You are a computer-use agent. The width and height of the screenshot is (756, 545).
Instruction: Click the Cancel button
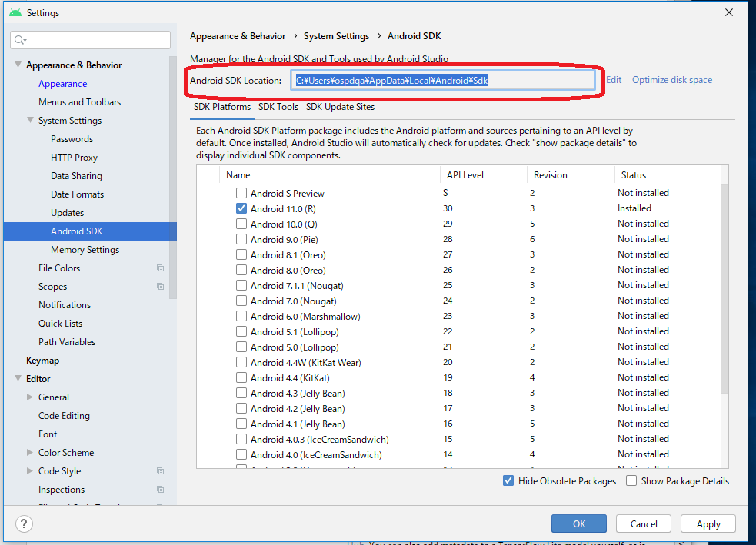point(644,523)
